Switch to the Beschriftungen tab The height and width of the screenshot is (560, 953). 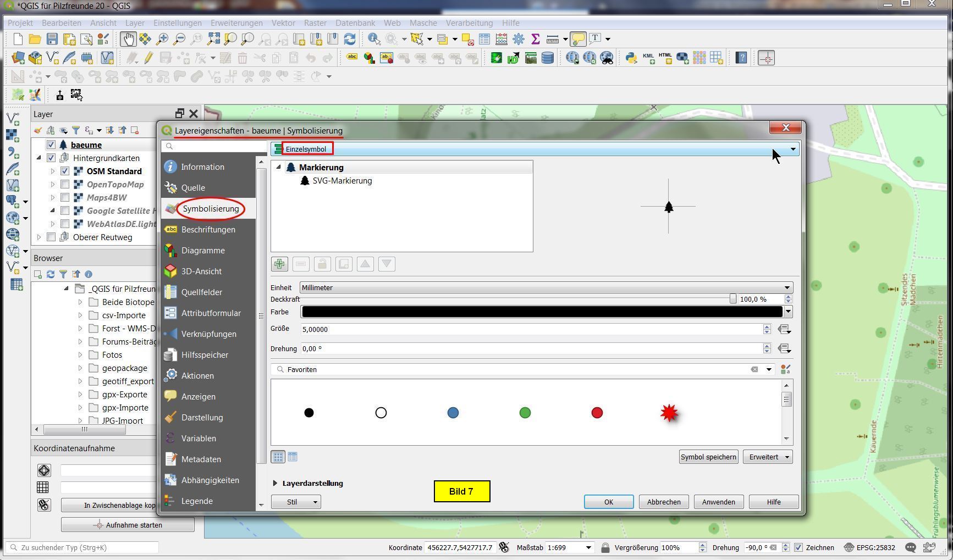point(208,230)
